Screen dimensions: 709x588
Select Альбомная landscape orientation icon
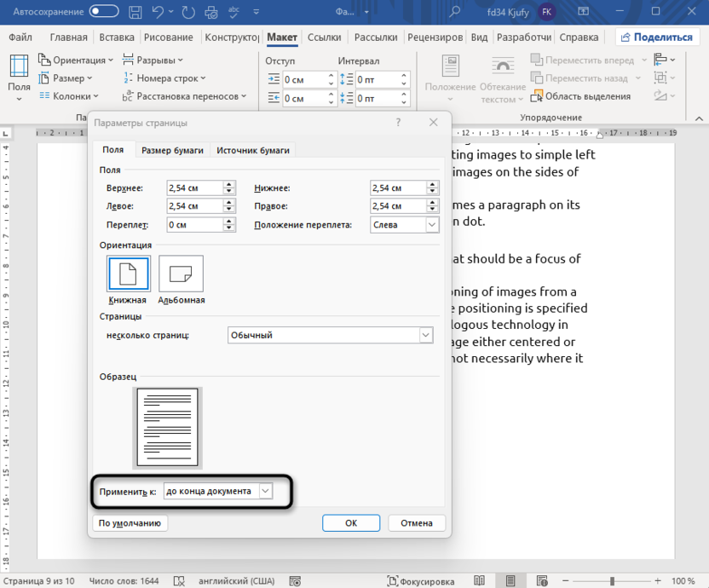click(x=181, y=274)
